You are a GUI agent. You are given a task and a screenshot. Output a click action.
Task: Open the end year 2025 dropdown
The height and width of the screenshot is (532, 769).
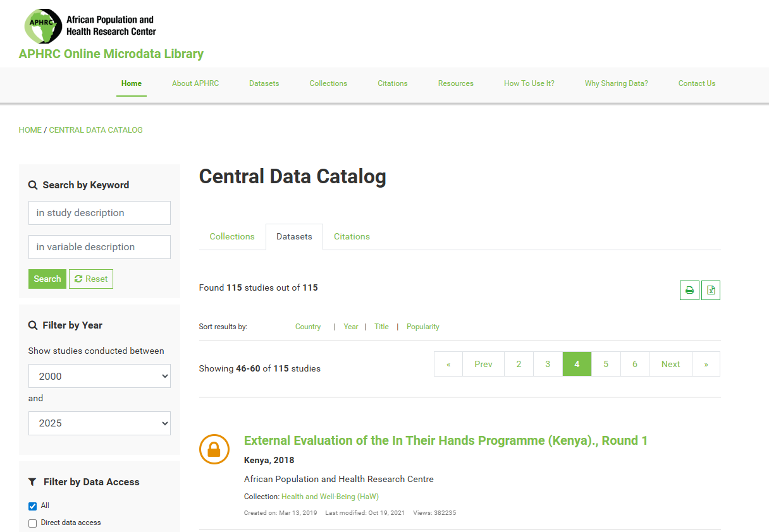[x=99, y=423]
